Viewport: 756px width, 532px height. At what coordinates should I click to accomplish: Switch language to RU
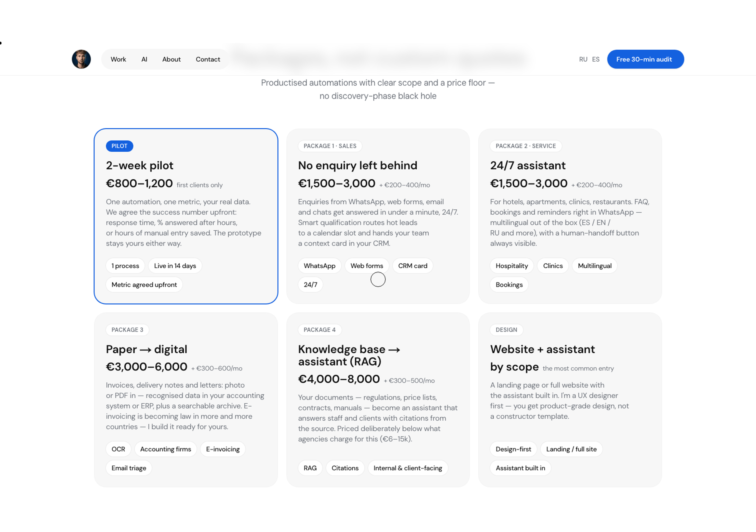(583, 59)
